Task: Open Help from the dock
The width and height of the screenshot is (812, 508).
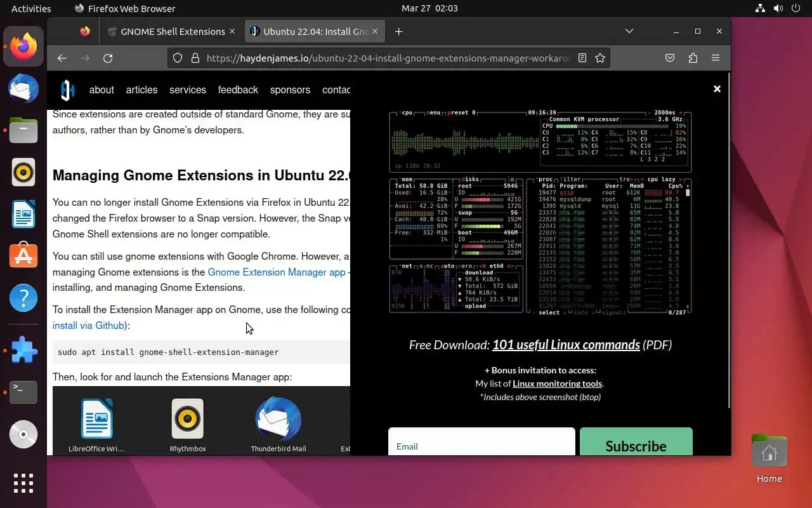Action: (23, 298)
